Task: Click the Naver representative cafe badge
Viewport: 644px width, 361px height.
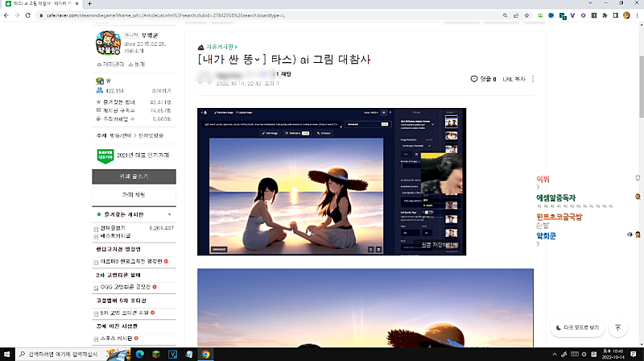Action: pos(105,156)
